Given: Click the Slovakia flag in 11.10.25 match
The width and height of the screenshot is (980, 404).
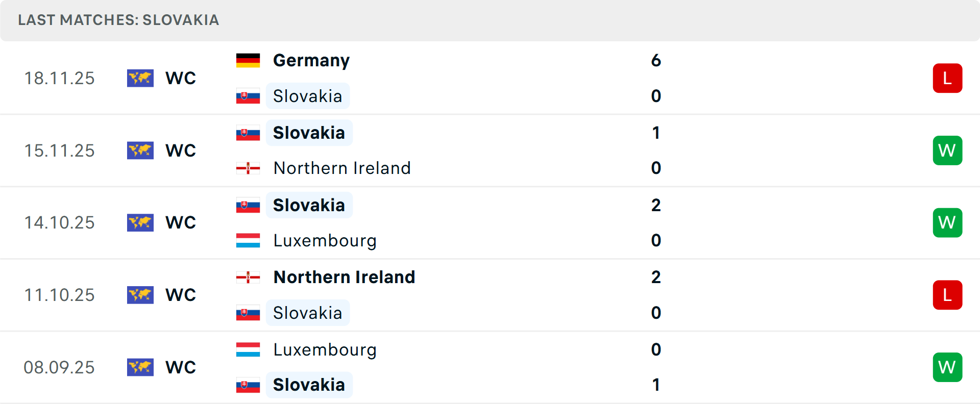Looking at the screenshot, I should pos(248,313).
